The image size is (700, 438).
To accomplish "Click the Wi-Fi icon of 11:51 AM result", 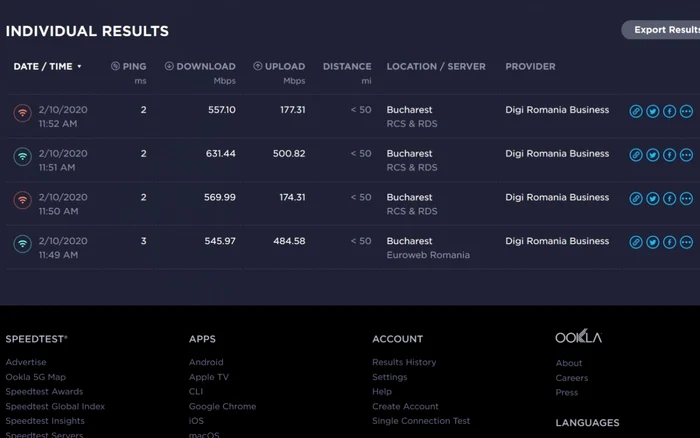I will [x=22, y=157].
